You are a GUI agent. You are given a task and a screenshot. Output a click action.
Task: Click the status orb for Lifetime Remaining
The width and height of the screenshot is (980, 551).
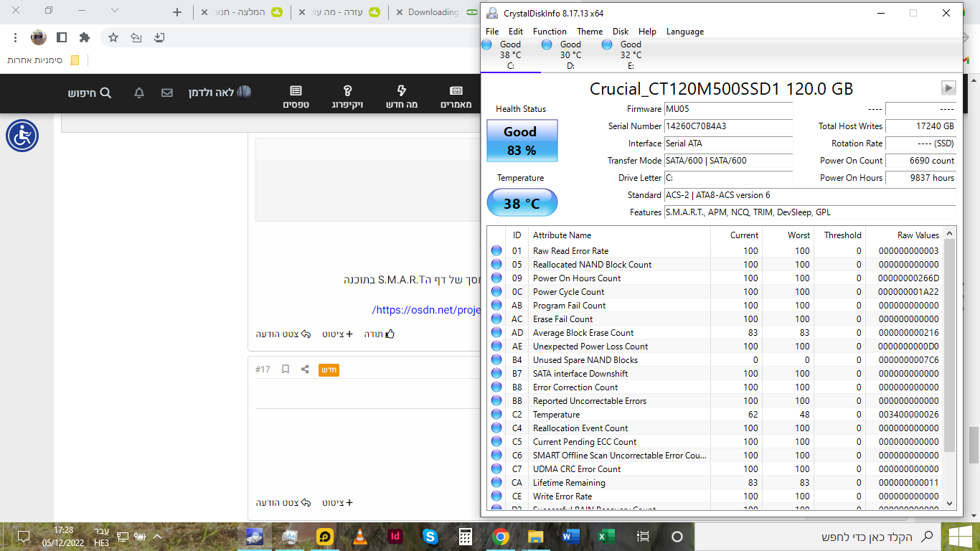pyautogui.click(x=496, y=483)
